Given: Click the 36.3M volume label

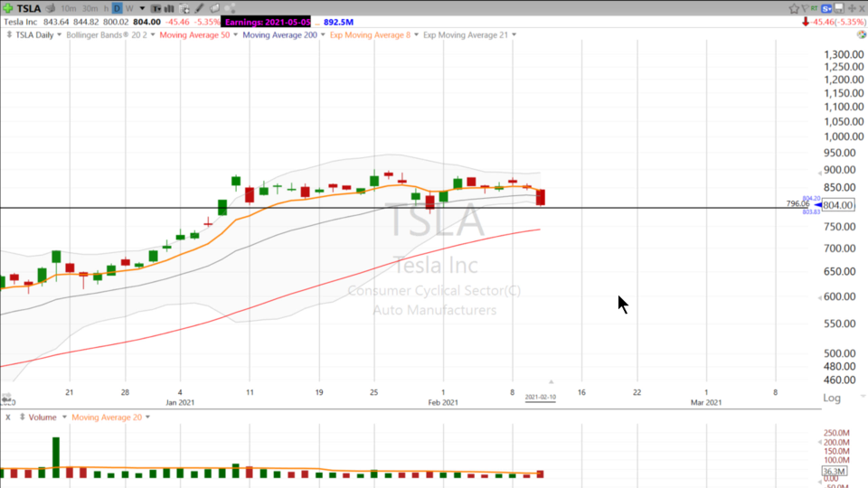Looking at the screenshot, I should point(834,472).
